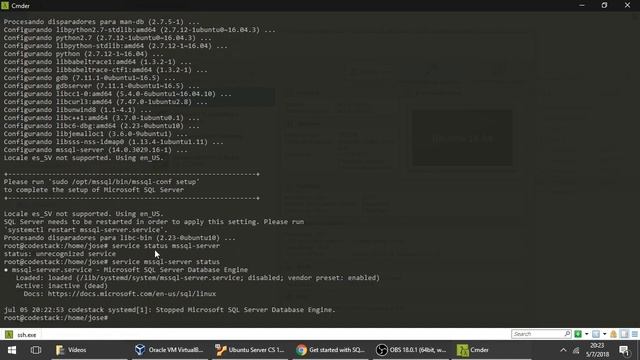Click 'Active: inactive (dead)' line
640x360 pixels.
click(62, 286)
